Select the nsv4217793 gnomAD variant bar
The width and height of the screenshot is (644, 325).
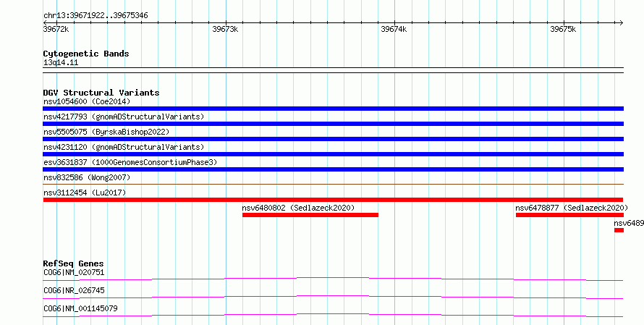333,124
